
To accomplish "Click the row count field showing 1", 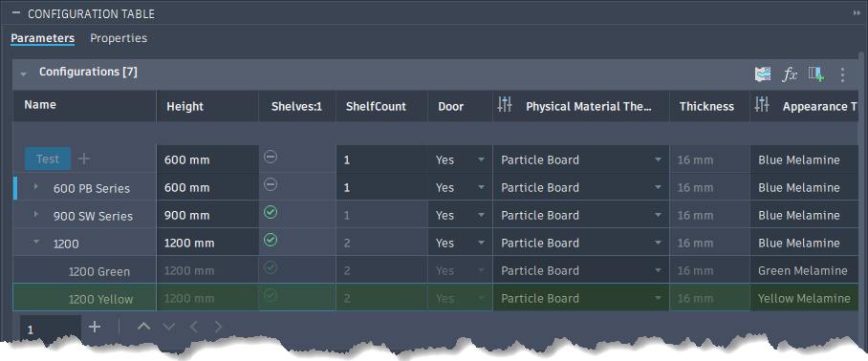I will point(51,328).
